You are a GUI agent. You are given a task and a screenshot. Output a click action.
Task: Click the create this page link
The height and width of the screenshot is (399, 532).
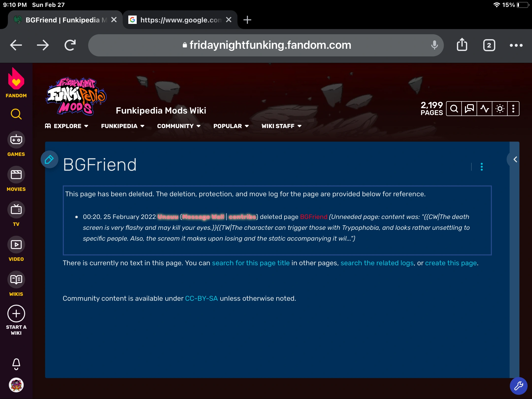click(451, 263)
